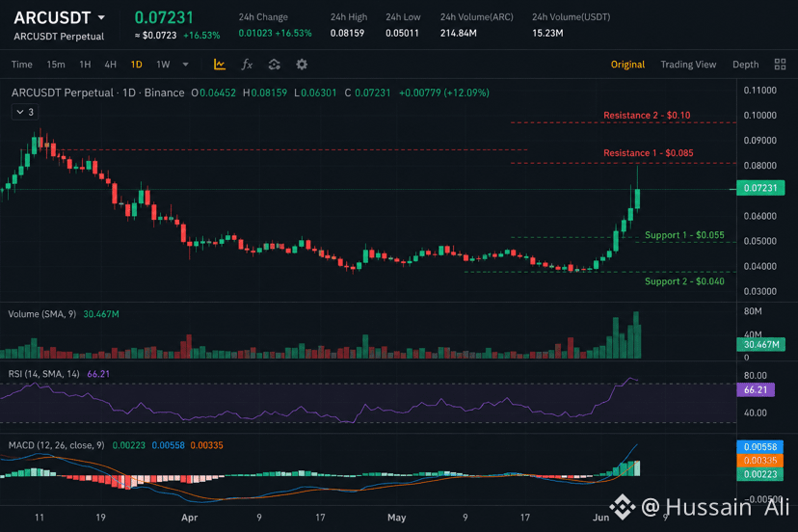Select the 1W timeframe
Screen dimensions: 798x532
pyautogui.click(x=163, y=65)
